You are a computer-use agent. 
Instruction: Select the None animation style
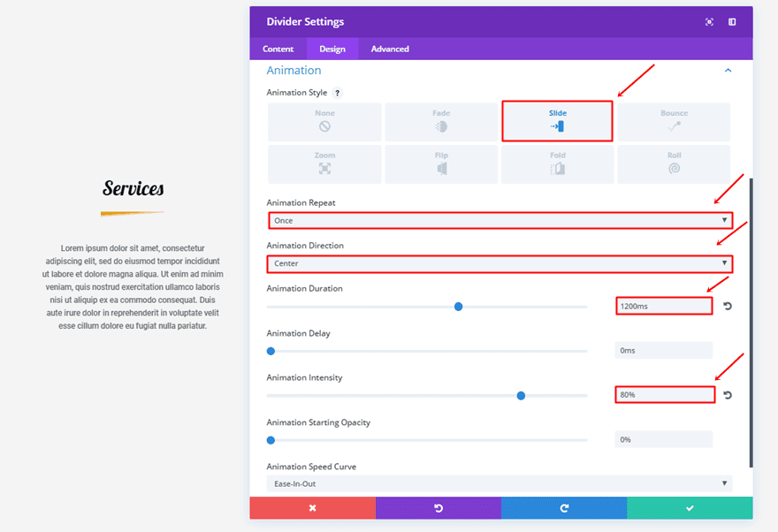tap(324, 122)
